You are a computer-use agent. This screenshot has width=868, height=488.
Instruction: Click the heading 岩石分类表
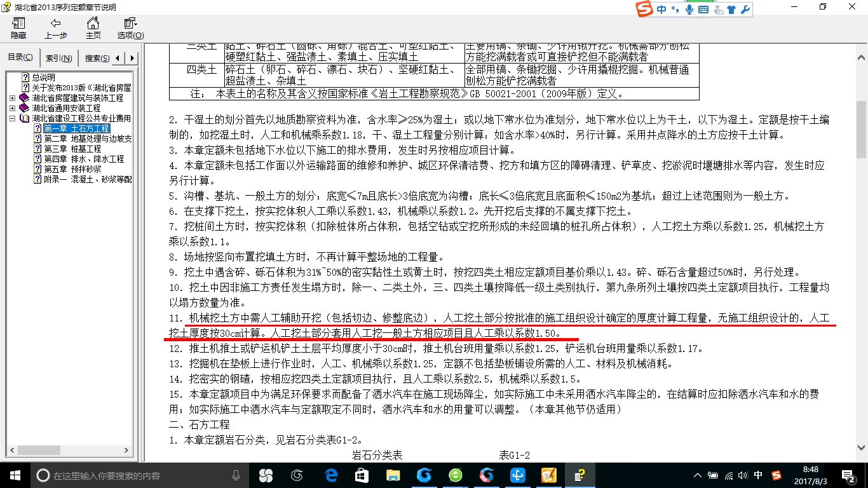[377, 455]
